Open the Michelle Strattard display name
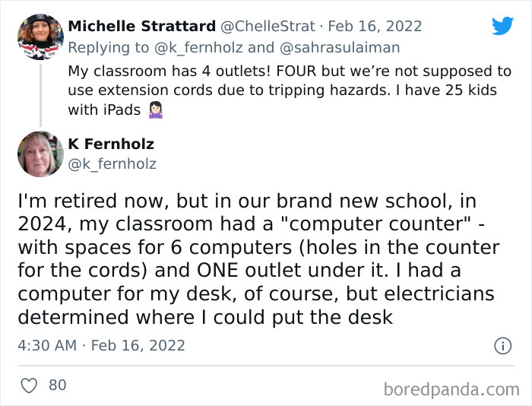 [x=142, y=26]
